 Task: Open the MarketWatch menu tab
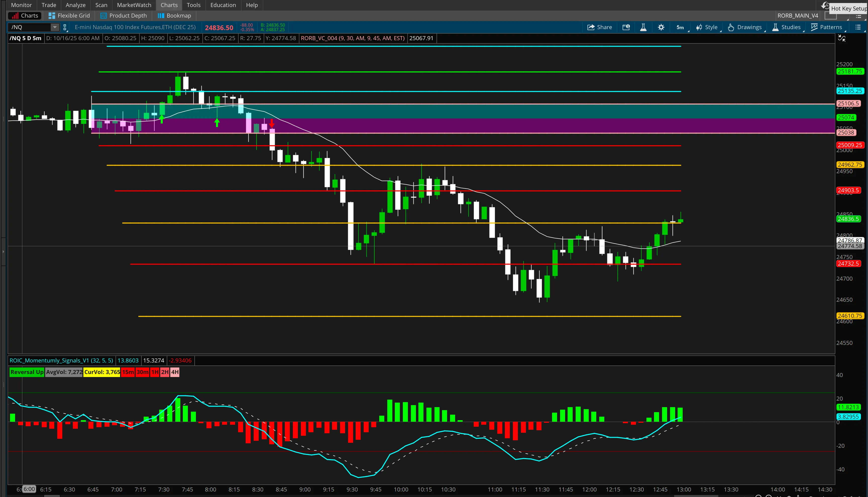click(134, 5)
